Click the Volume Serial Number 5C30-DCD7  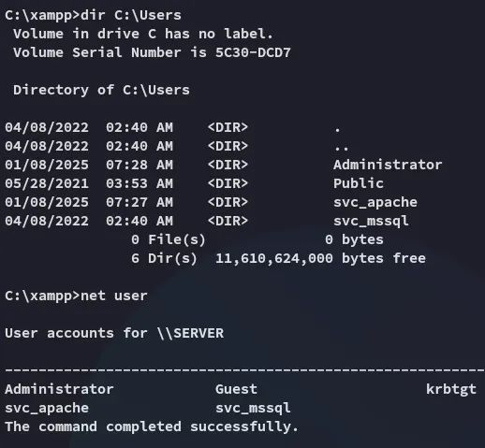[x=253, y=52]
